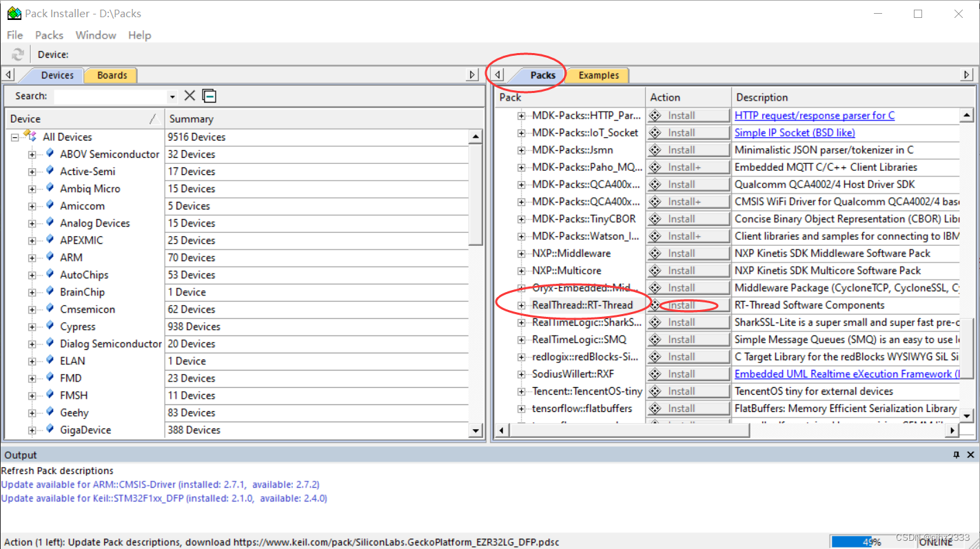Install the MDK-Packs::HTTP_Parser pack
This screenshot has height=549, width=980.
[x=688, y=116]
